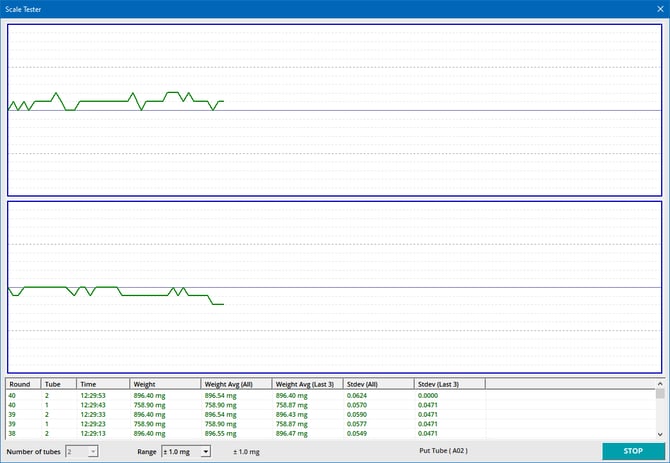Image resolution: width=670 pixels, height=463 pixels.
Task: Open the Range dropdown
Action: [186, 452]
